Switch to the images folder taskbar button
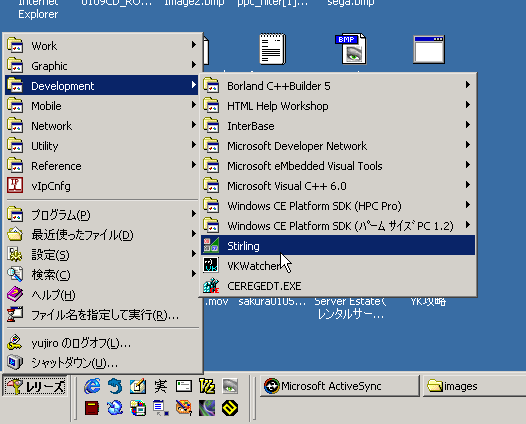 pos(474,386)
